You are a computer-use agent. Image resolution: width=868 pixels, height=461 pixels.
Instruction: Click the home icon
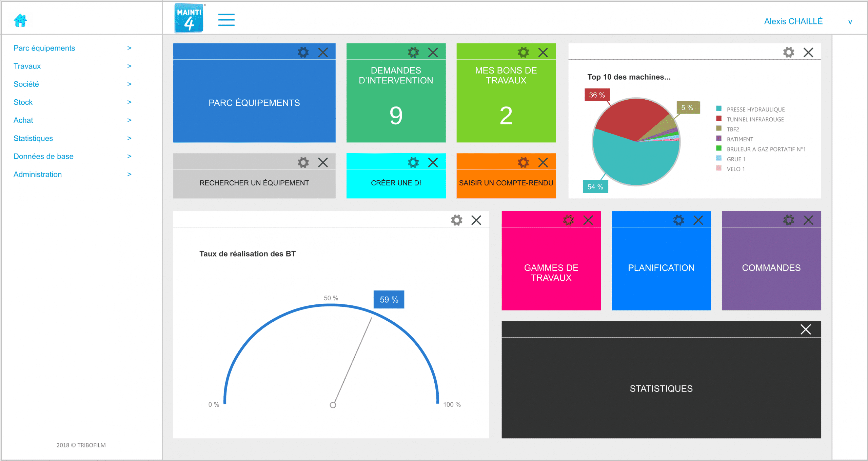pyautogui.click(x=20, y=21)
